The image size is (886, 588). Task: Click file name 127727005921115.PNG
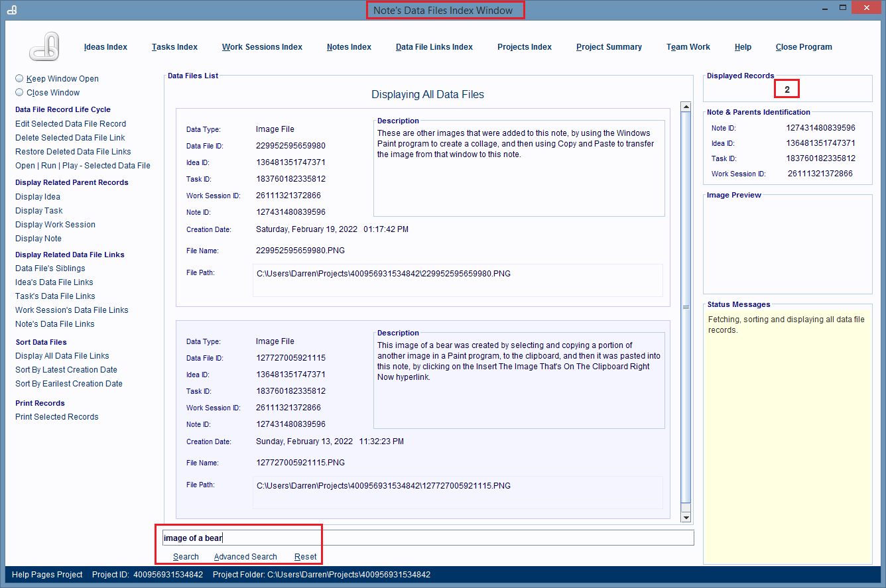point(300,463)
